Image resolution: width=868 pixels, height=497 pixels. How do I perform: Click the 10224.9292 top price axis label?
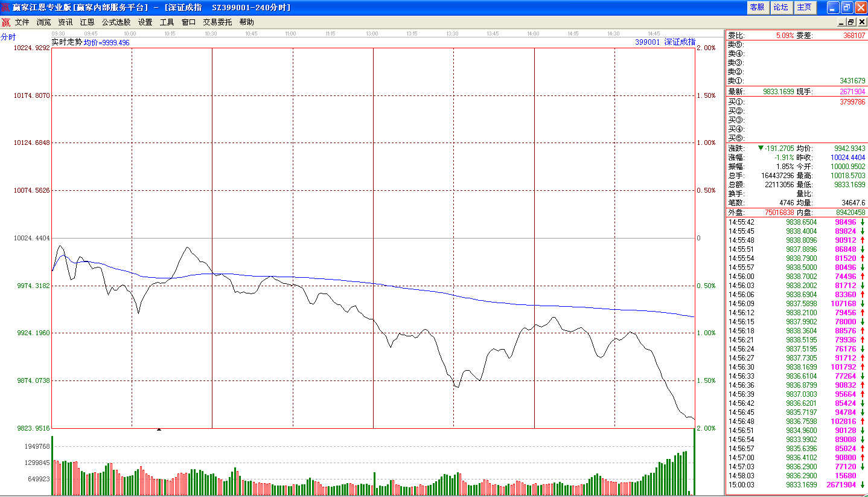[x=31, y=48]
